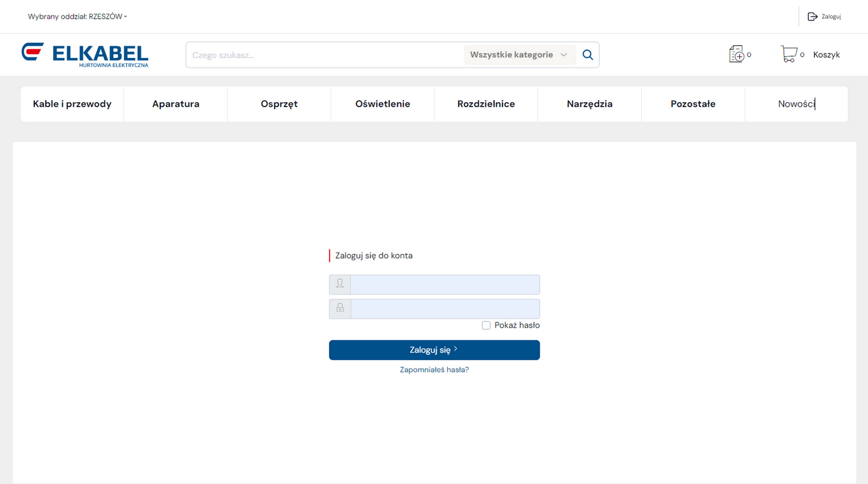Open the shopping cart icon
Screen dimensions: 868x484
coord(789,54)
